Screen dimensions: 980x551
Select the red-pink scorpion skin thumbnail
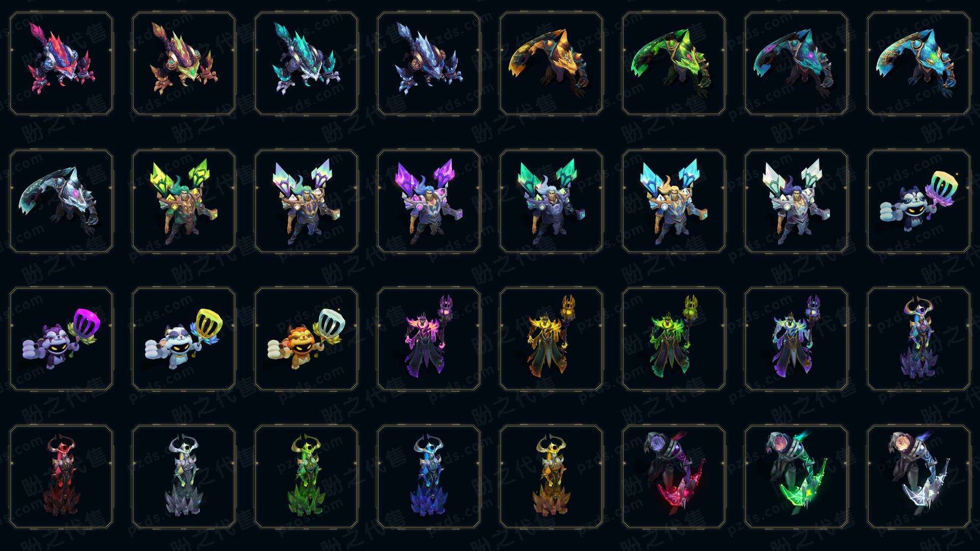pyautogui.click(x=61, y=63)
